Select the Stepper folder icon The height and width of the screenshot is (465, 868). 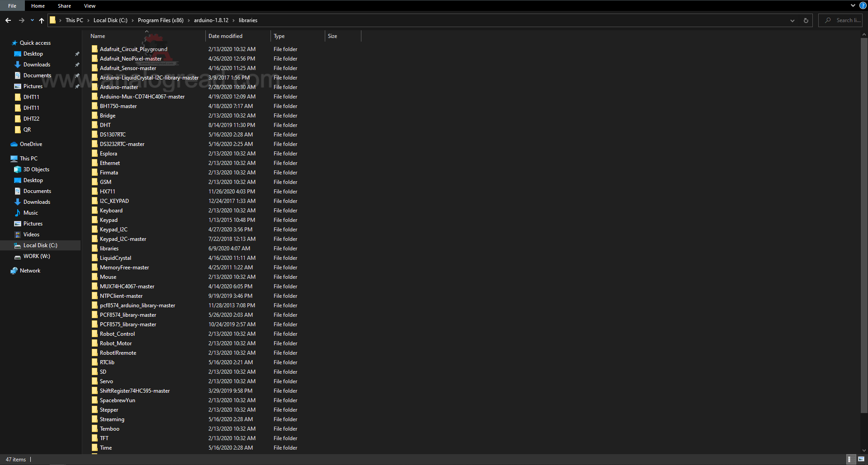[95, 409]
